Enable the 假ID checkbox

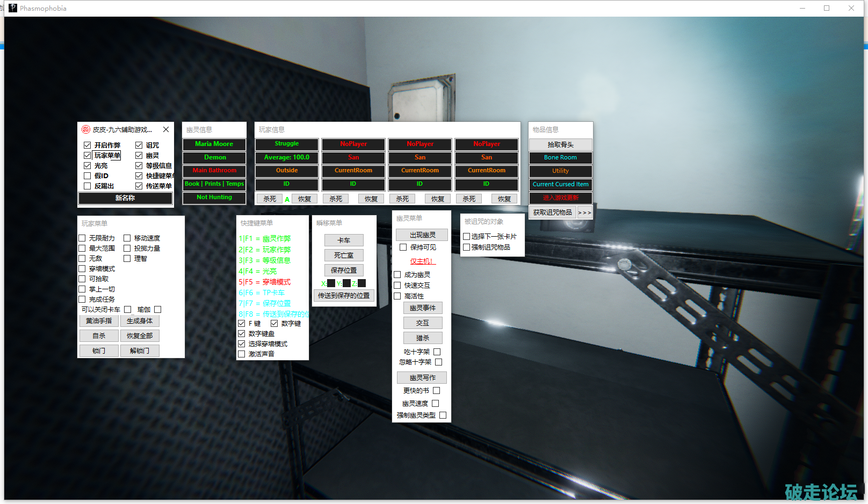[88, 176]
